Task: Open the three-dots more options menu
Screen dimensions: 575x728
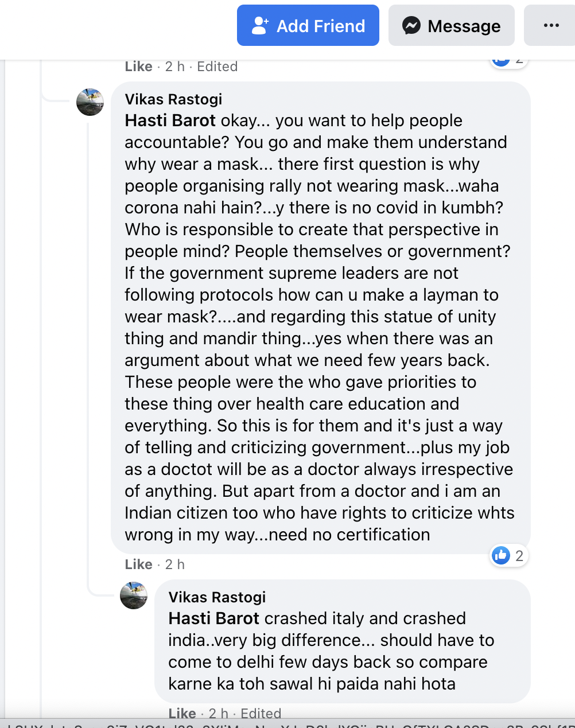Action: (551, 26)
